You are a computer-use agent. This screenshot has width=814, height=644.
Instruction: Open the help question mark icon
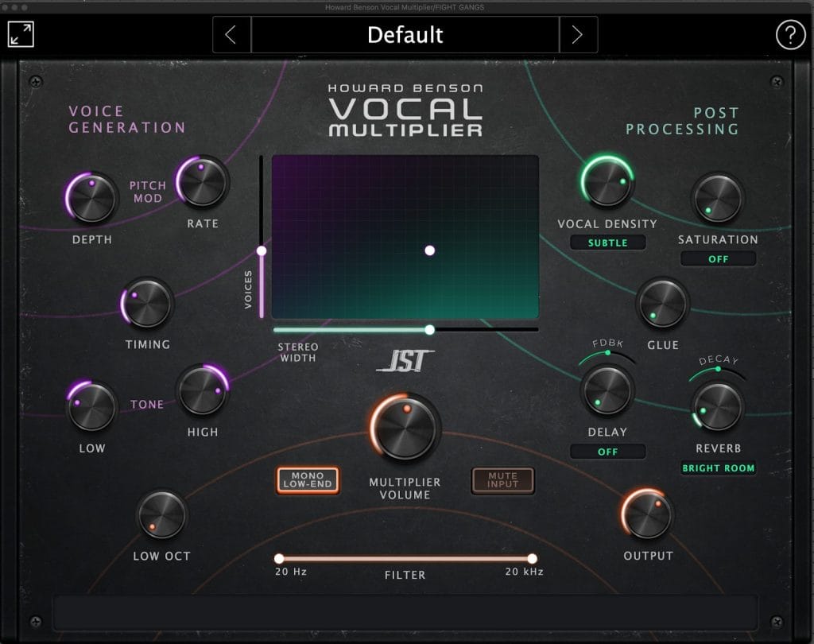790,35
